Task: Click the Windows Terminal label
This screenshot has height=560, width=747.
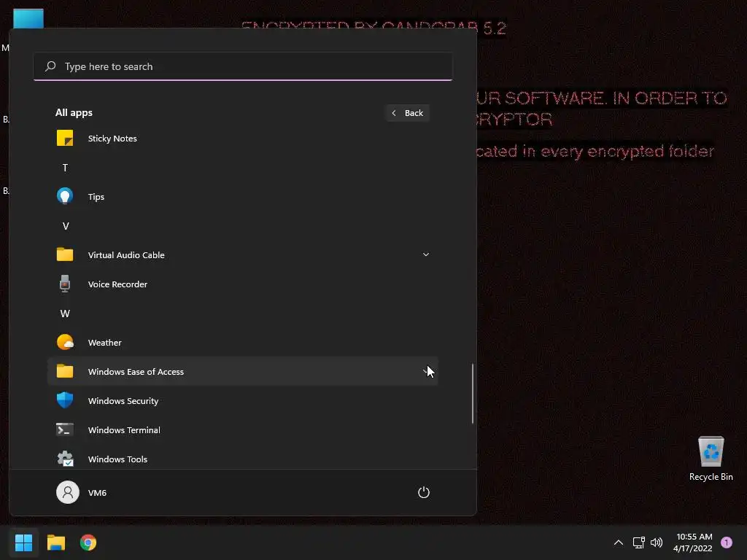Action: pyautogui.click(x=124, y=430)
